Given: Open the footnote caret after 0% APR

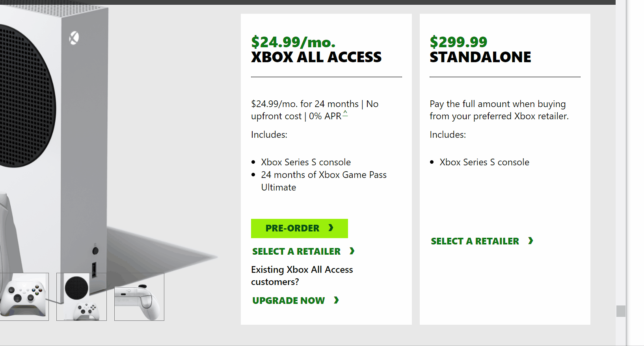Looking at the screenshot, I should (x=345, y=114).
